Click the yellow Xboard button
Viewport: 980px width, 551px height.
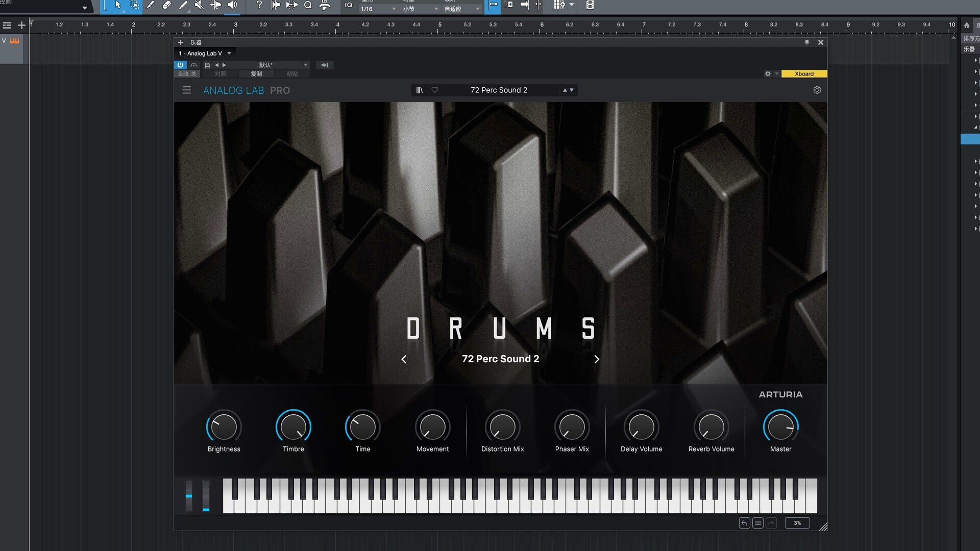coord(804,74)
